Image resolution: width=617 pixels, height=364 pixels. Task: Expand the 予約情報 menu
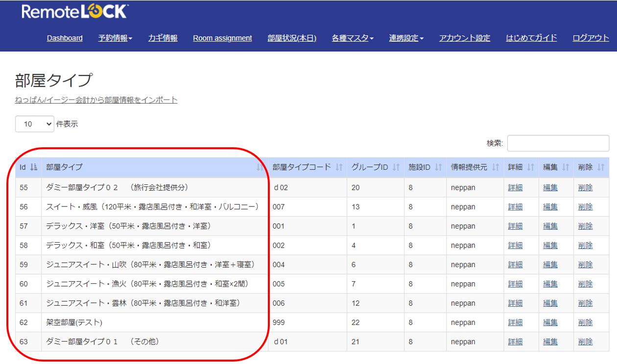tap(115, 38)
